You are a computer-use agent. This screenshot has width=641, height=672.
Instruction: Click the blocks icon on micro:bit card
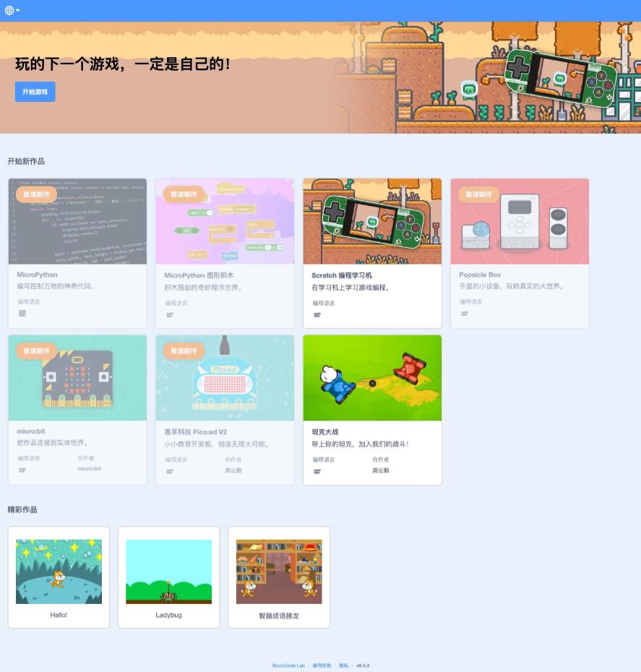click(x=22, y=470)
